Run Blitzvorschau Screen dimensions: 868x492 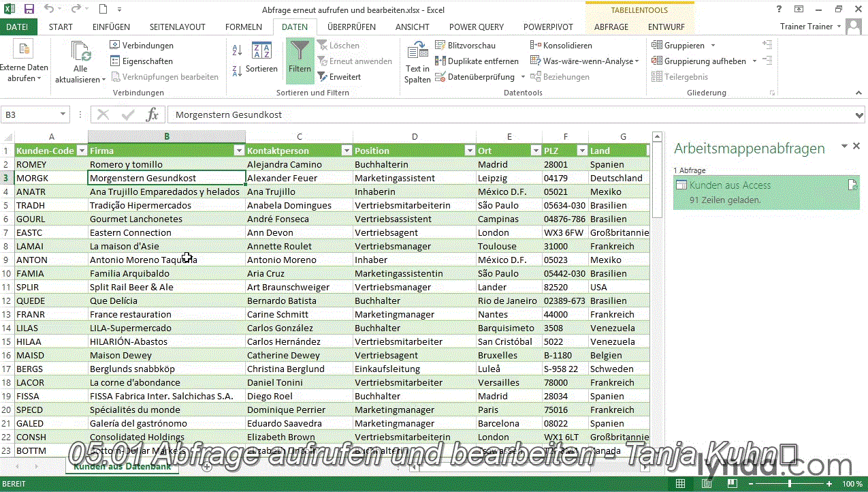point(466,46)
